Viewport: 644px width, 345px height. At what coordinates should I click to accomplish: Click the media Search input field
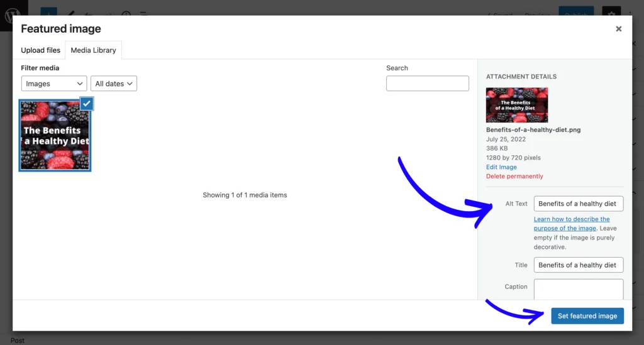[427, 84]
